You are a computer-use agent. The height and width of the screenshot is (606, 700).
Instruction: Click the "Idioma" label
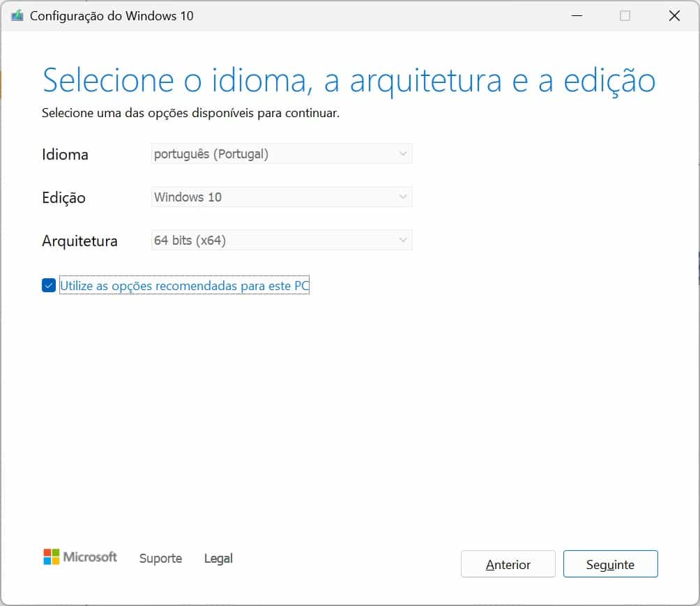click(x=65, y=155)
